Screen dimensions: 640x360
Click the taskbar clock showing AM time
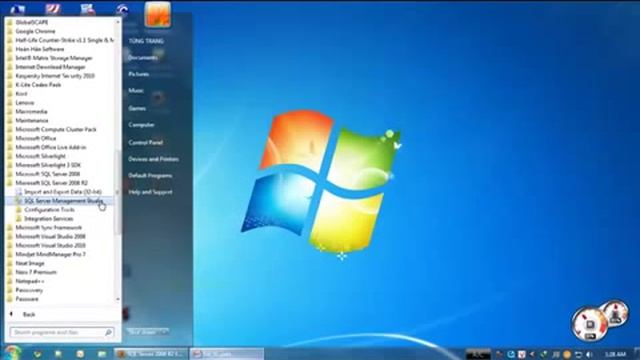pyautogui.click(x=616, y=354)
